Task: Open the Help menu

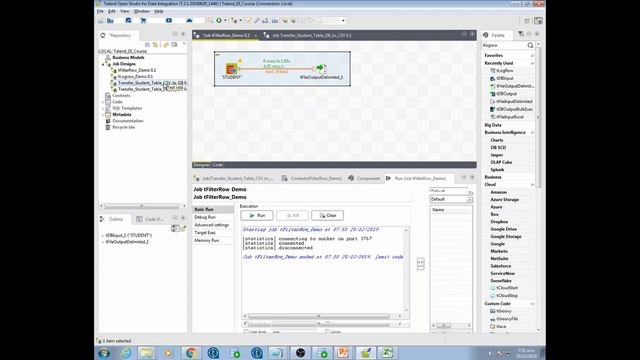Action: [159, 11]
